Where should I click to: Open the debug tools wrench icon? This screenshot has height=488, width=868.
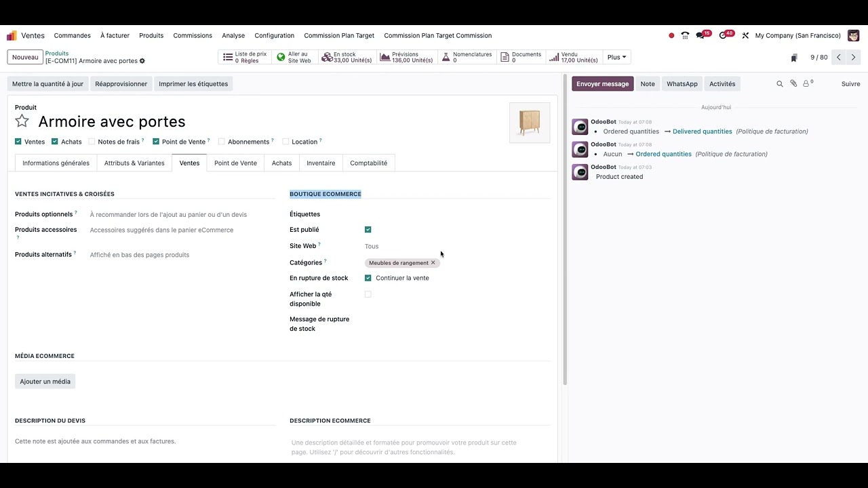[745, 35]
